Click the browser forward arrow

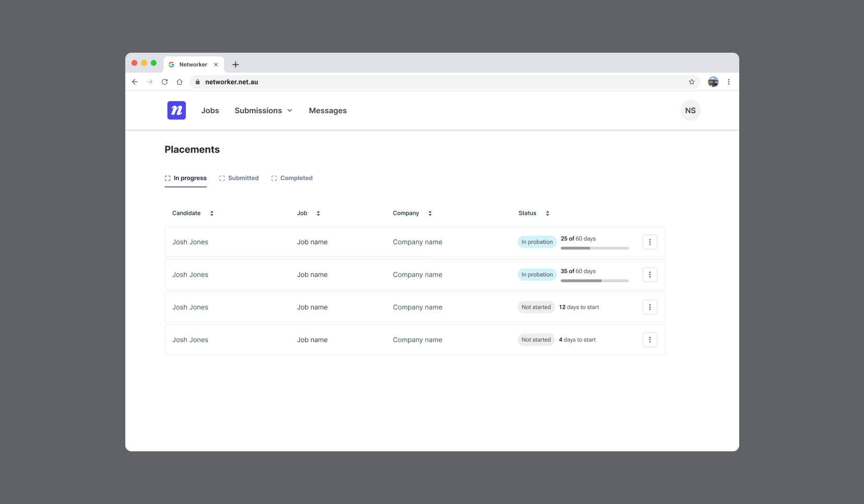click(x=150, y=82)
